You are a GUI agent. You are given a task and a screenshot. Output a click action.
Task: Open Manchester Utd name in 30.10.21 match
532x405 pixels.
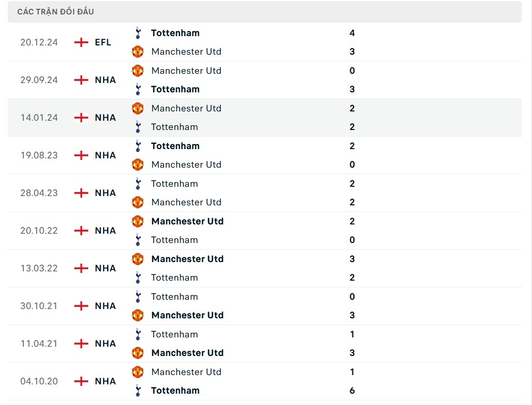click(x=187, y=315)
